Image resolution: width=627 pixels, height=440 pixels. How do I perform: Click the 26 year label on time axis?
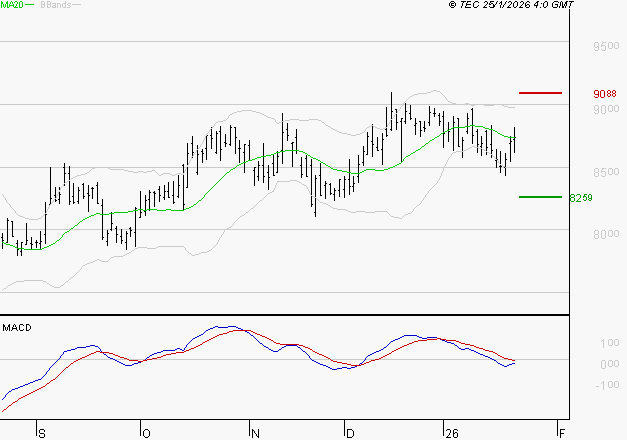pyautogui.click(x=452, y=434)
